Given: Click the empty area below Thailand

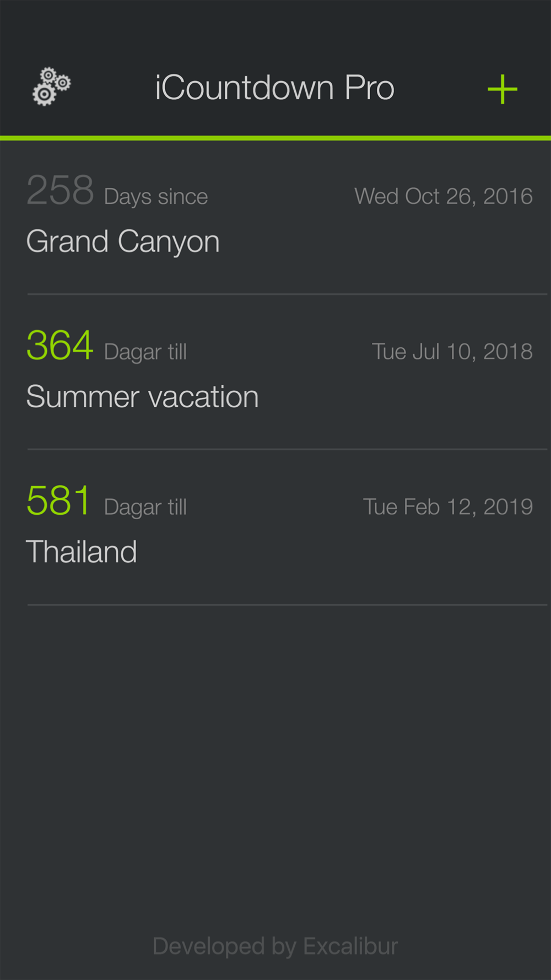Looking at the screenshot, I should [x=275, y=766].
